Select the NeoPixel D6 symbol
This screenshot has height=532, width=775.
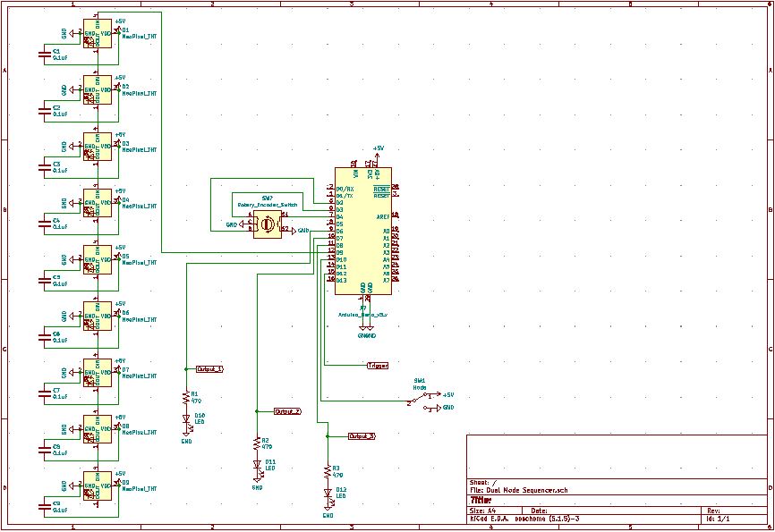[x=98, y=317]
